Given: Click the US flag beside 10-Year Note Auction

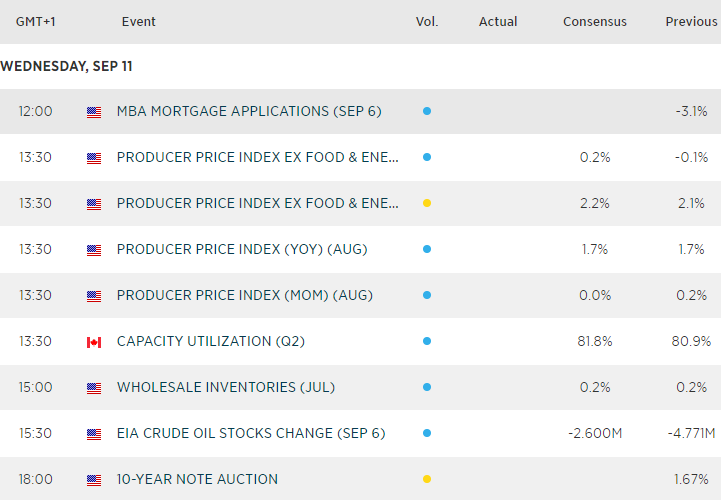Looking at the screenshot, I should (94, 480).
